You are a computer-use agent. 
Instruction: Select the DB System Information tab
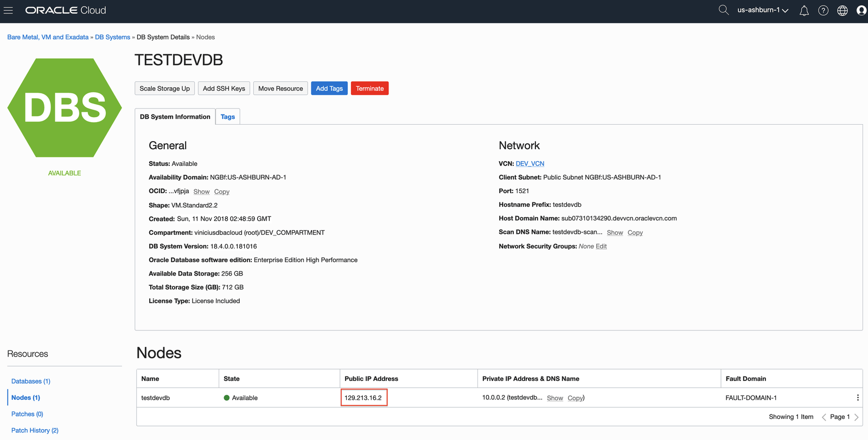pyautogui.click(x=175, y=117)
